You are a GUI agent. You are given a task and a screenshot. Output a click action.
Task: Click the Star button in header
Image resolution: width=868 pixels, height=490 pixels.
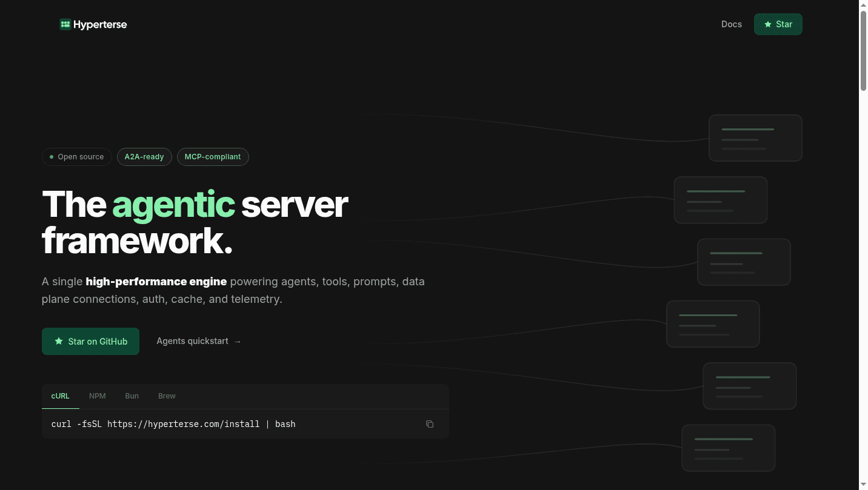point(778,24)
